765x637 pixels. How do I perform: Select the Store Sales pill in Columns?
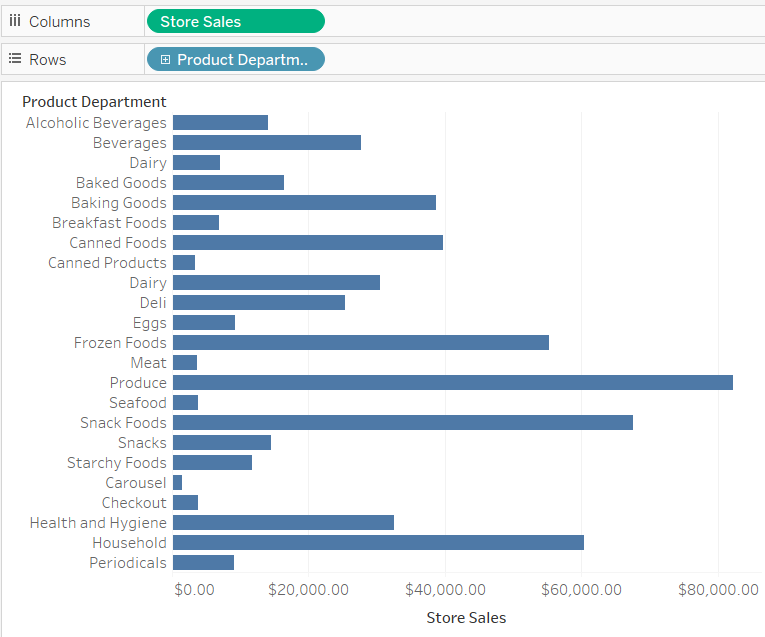236,21
